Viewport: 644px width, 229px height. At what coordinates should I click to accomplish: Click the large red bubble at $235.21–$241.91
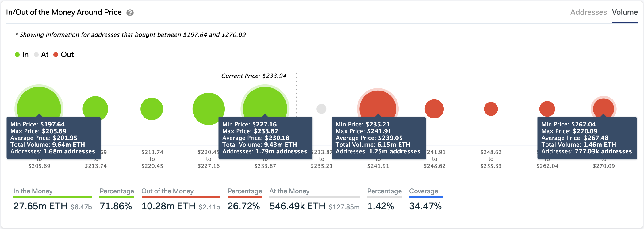tap(378, 103)
